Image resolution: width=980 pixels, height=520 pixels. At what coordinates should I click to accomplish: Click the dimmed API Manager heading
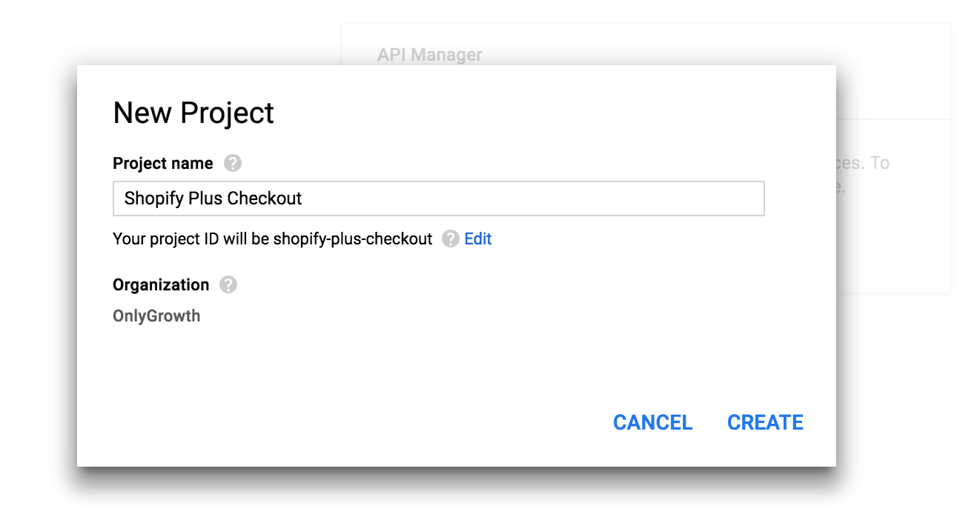(429, 55)
